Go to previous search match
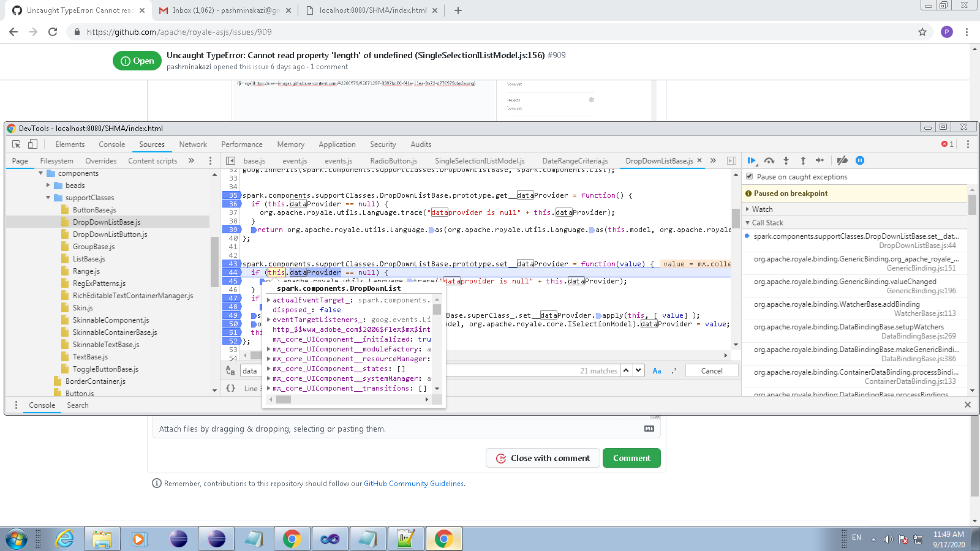Image resolution: width=980 pixels, height=551 pixels. (x=626, y=370)
